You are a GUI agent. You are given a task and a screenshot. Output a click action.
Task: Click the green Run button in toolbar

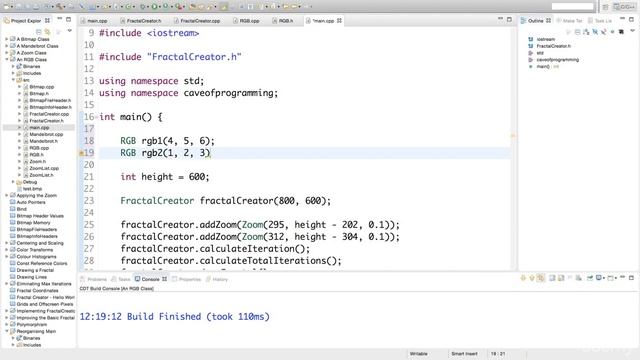click(x=154, y=6)
